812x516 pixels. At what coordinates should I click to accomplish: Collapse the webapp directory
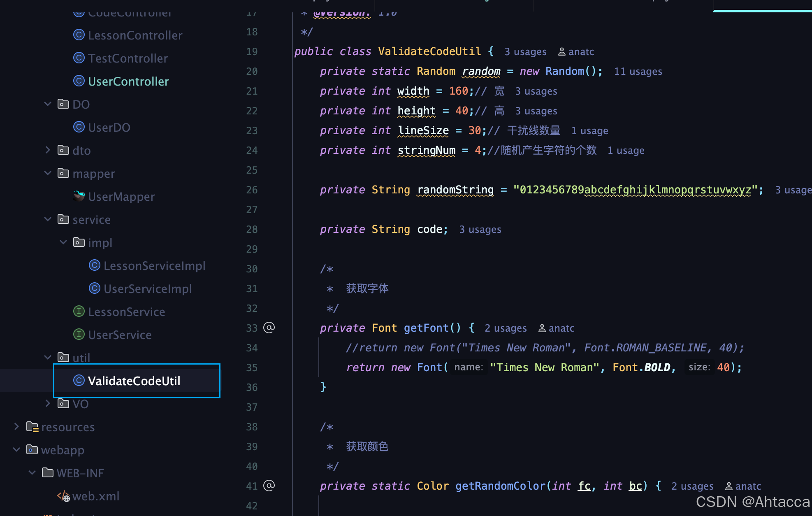[x=16, y=450]
